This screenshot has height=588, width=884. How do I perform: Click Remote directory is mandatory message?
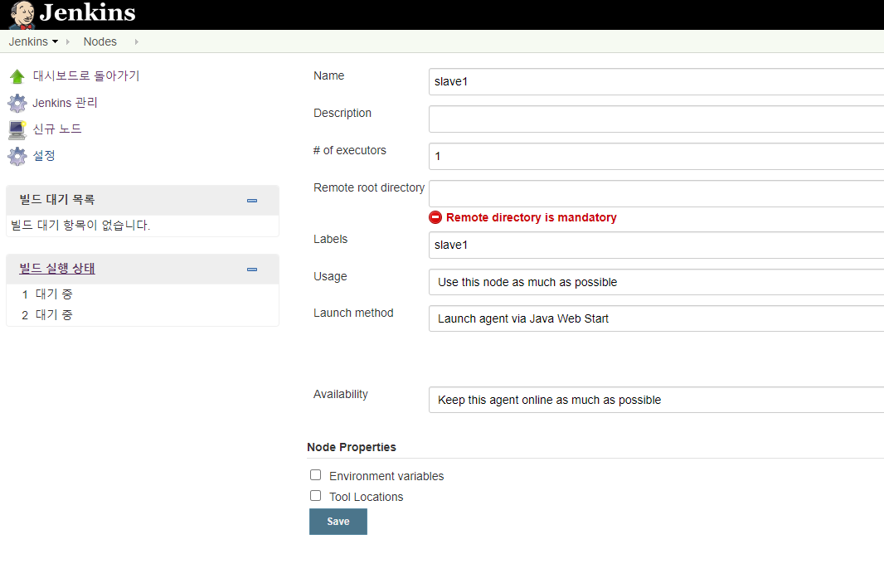[531, 217]
